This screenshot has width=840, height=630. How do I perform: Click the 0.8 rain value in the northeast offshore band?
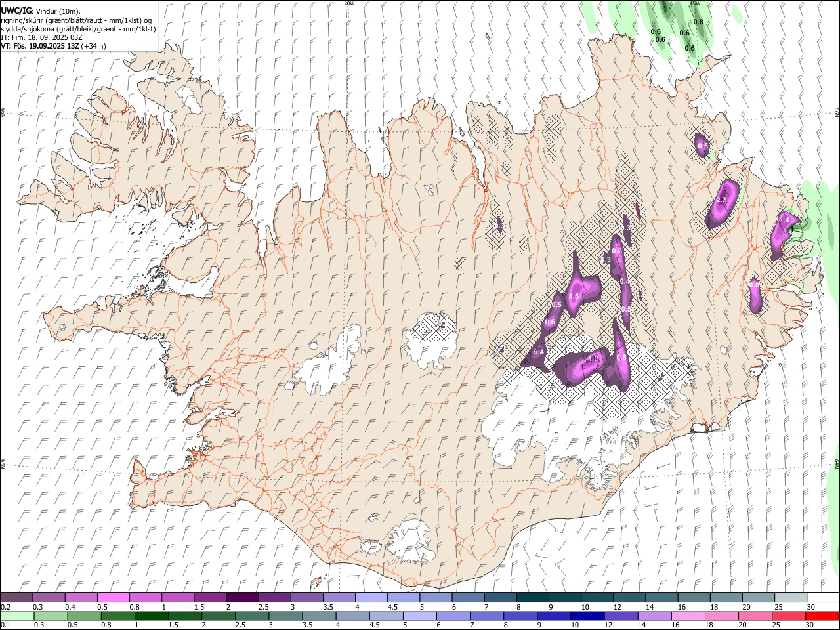coord(698,22)
